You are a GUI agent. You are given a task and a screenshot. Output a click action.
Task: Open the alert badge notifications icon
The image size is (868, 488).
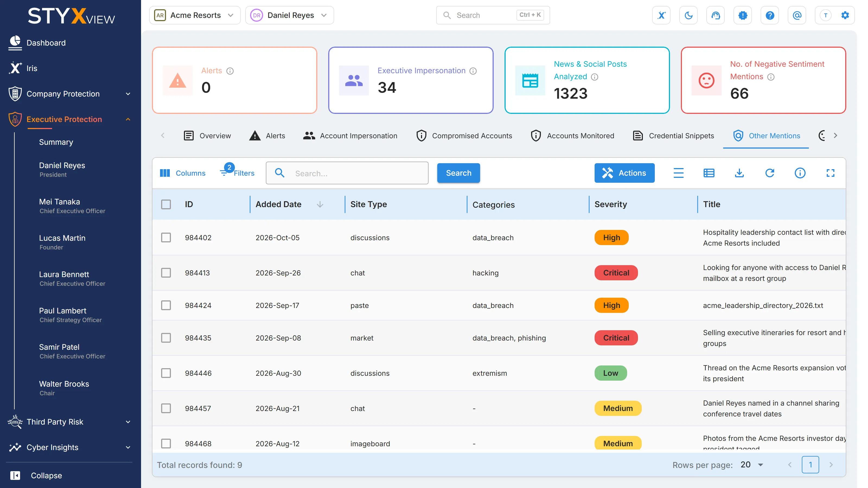743,15
